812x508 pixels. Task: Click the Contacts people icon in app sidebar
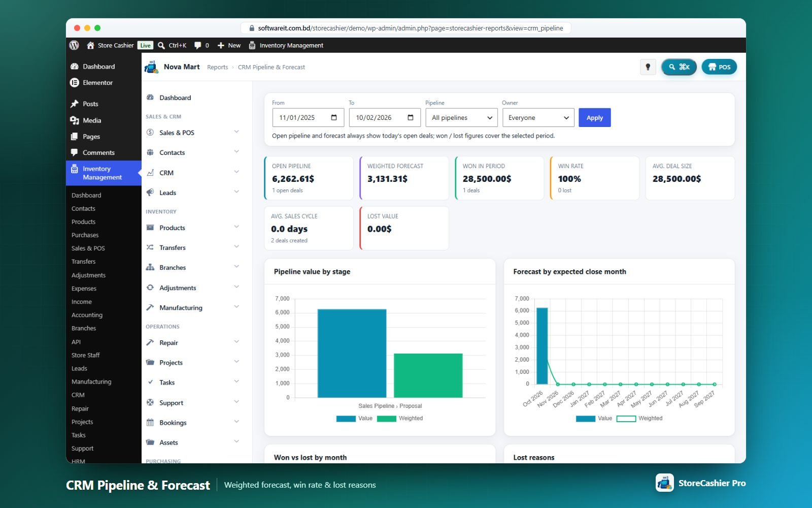pos(150,152)
